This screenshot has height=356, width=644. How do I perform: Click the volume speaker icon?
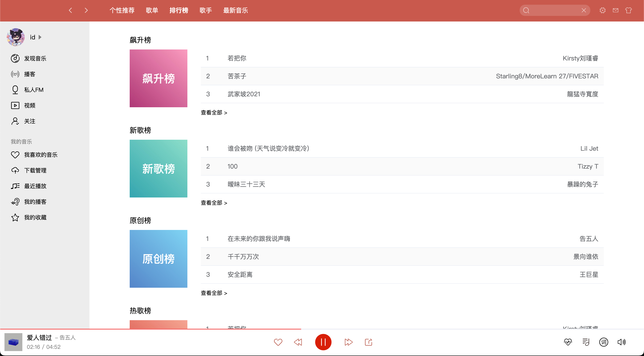coord(621,342)
